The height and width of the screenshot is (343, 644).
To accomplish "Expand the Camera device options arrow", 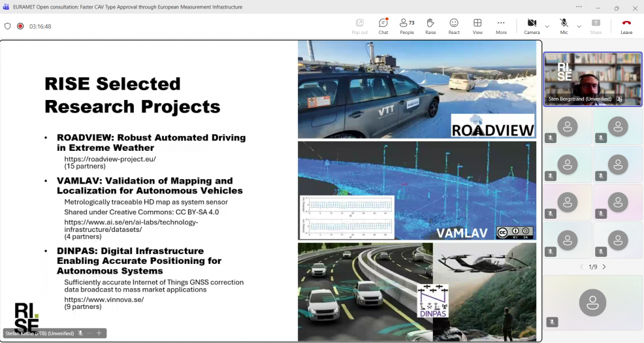I will [547, 27].
